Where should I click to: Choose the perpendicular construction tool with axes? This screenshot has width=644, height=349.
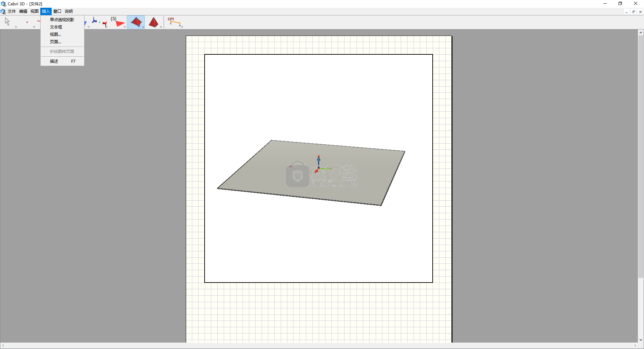[x=99, y=22]
